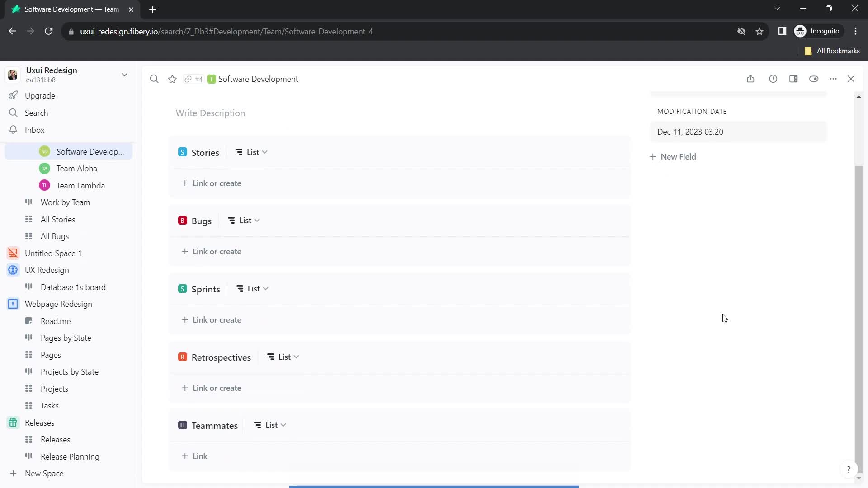Image resolution: width=868 pixels, height=488 pixels.
Task: Click the share/export icon
Action: tap(750, 78)
